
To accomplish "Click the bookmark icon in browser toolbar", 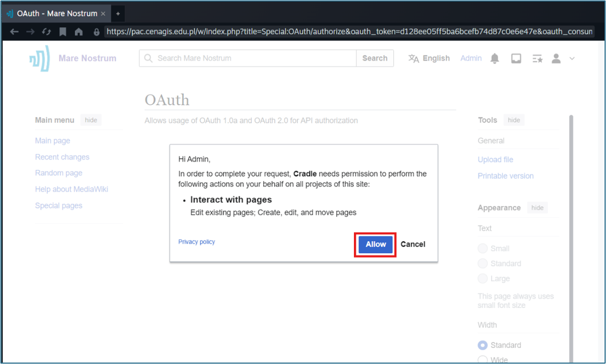I will (62, 32).
